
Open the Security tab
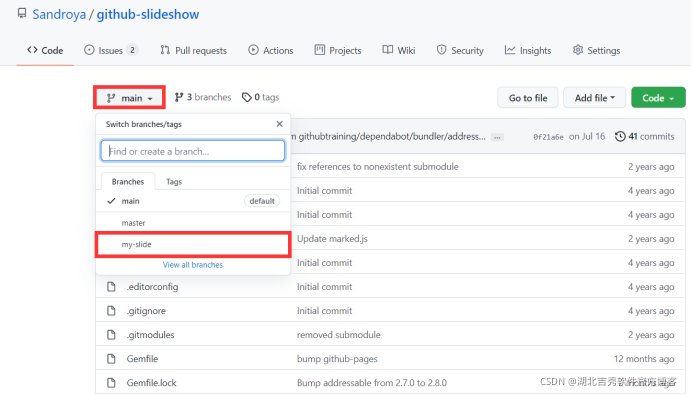pos(460,50)
